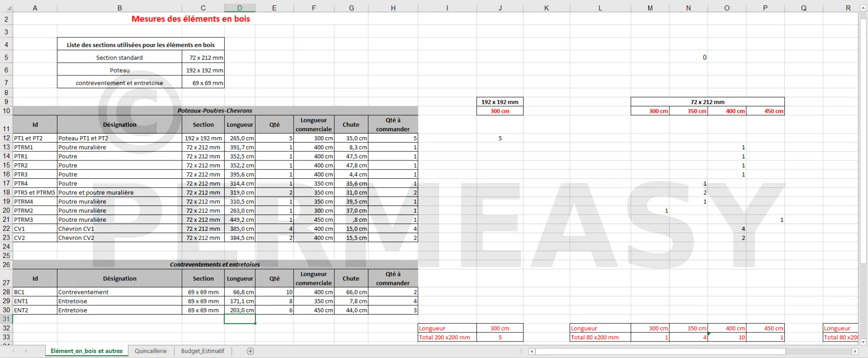Screen dimensions: 868x358
Task: Click horizontal scrollbar right arrow
Action: pos(855,352)
